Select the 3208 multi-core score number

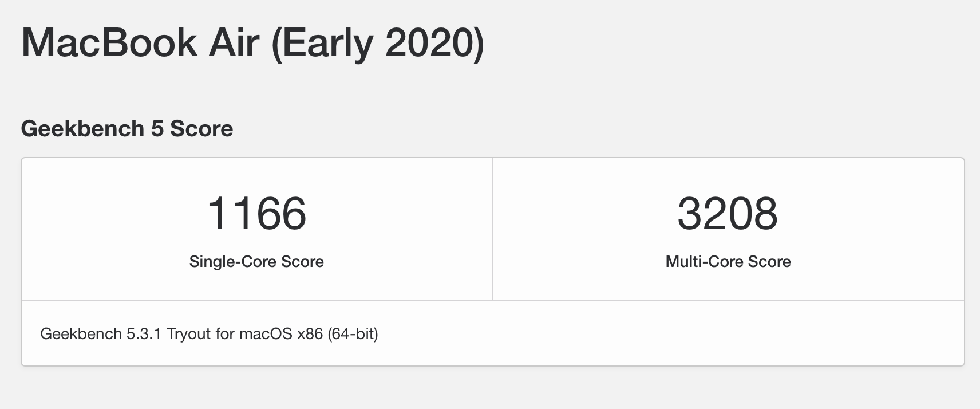[x=728, y=214]
